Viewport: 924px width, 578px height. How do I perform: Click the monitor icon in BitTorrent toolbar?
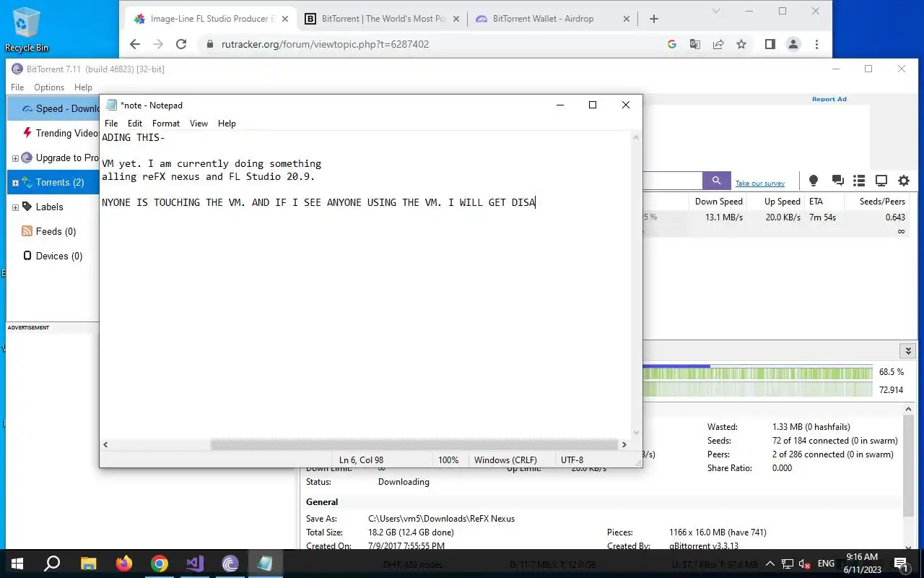(x=881, y=181)
